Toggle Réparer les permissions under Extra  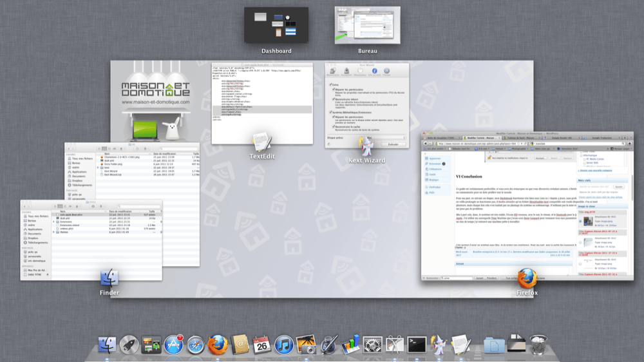pos(334,89)
